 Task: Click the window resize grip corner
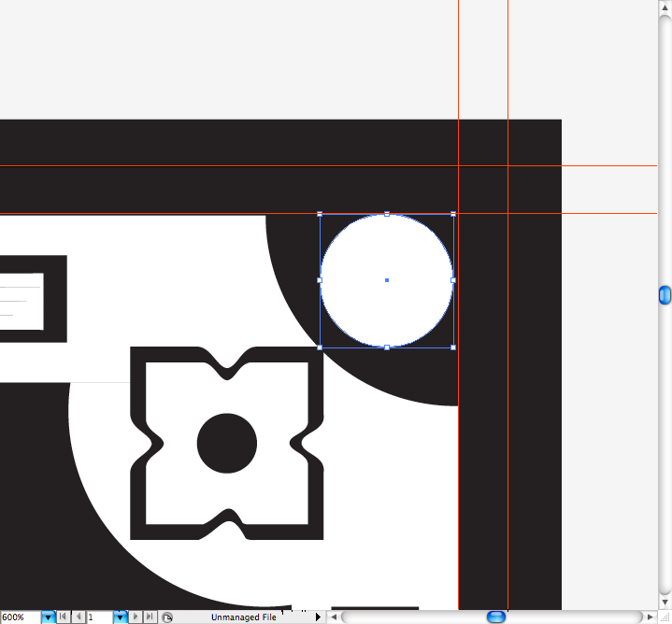tap(665, 617)
